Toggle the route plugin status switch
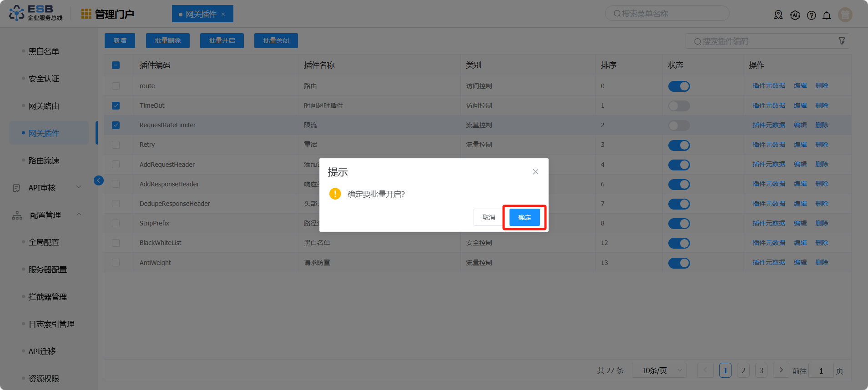Screen dimensions: 868x390 point(679,86)
